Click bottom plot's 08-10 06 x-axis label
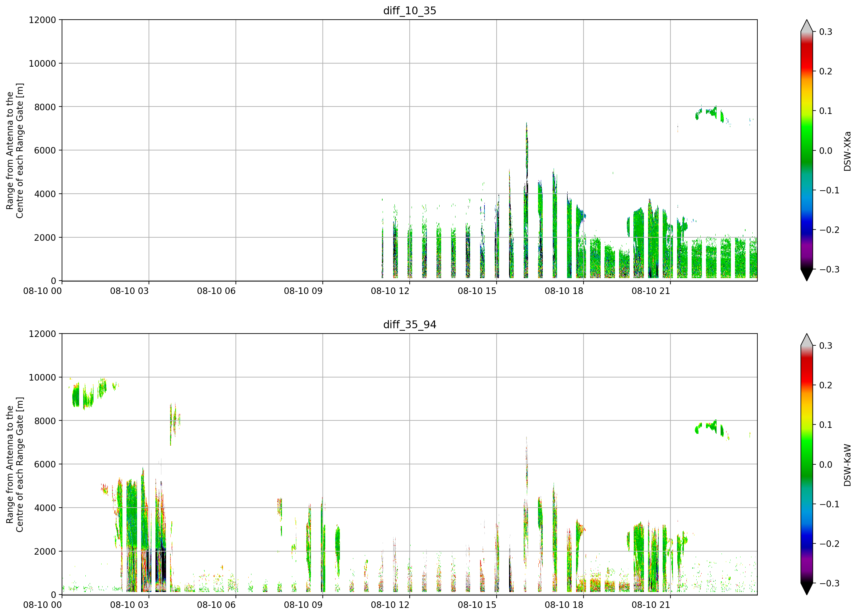The width and height of the screenshot is (858, 616). 217,605
